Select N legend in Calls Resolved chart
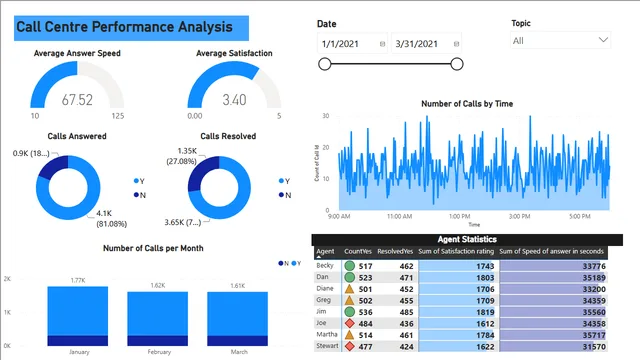Viewport: 640px width, 360px height. point(285,195)
